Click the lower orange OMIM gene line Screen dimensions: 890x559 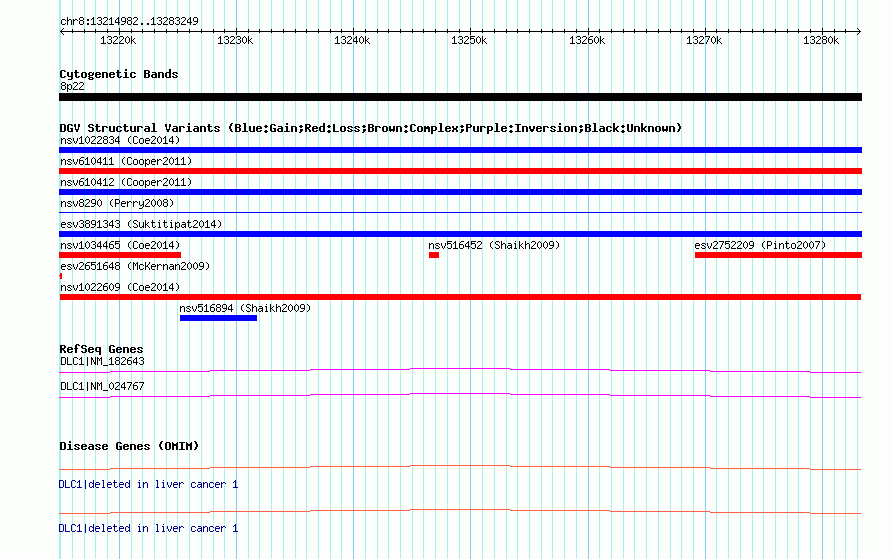460,512
